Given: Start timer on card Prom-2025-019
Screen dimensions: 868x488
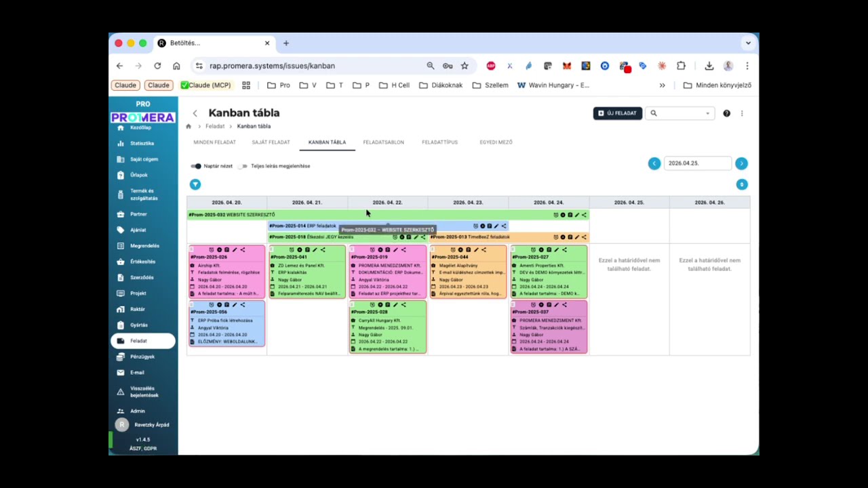Looking at the screenshot, I should [x=372, y=250].
